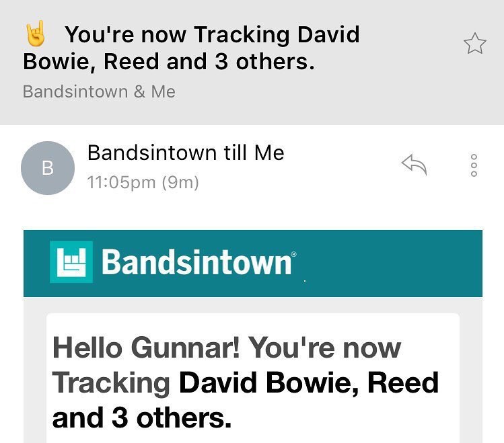504x443 pixels.
Task: Open the 'David Bowie, Reed' bold artist text
Action: tap(309, 382)
